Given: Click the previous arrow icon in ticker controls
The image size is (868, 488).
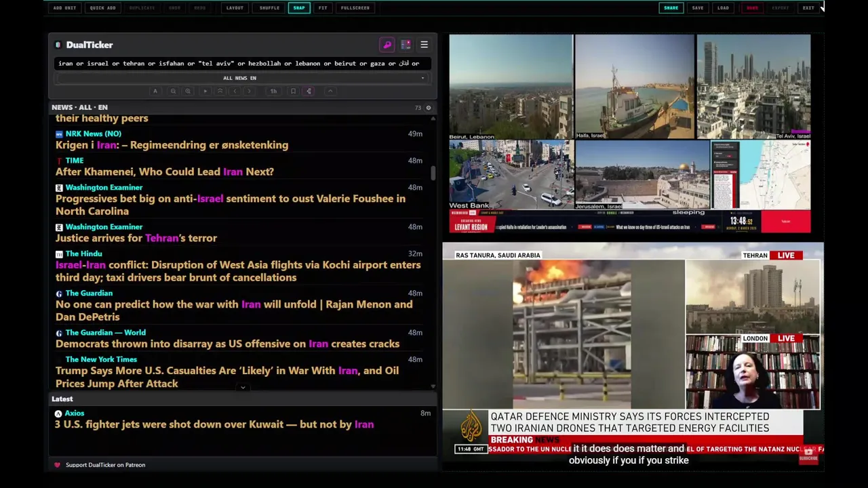Looking at the screenshot, I should coord(235,91).
